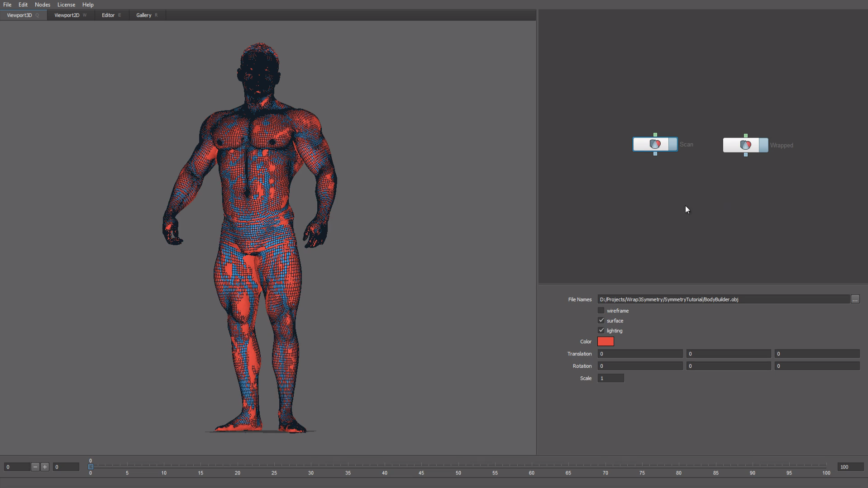Toggle the blue visibility strip on Scan node
This screenshot has height=488, width=868.
click(x=673, y=144)
